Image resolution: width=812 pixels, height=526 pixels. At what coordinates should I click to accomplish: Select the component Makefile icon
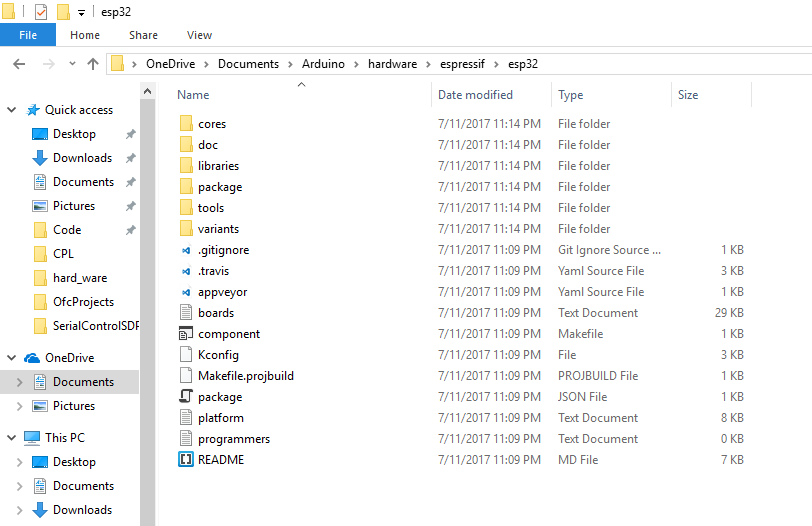tap(186, 334)
